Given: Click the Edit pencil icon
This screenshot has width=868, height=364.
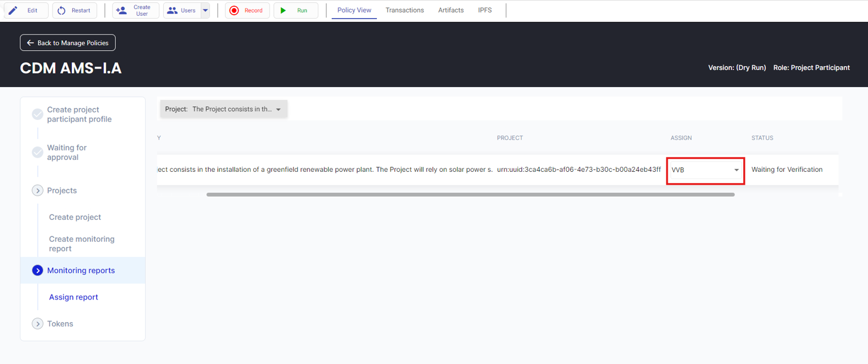Looking at the screenshot, I should [13, 10].
